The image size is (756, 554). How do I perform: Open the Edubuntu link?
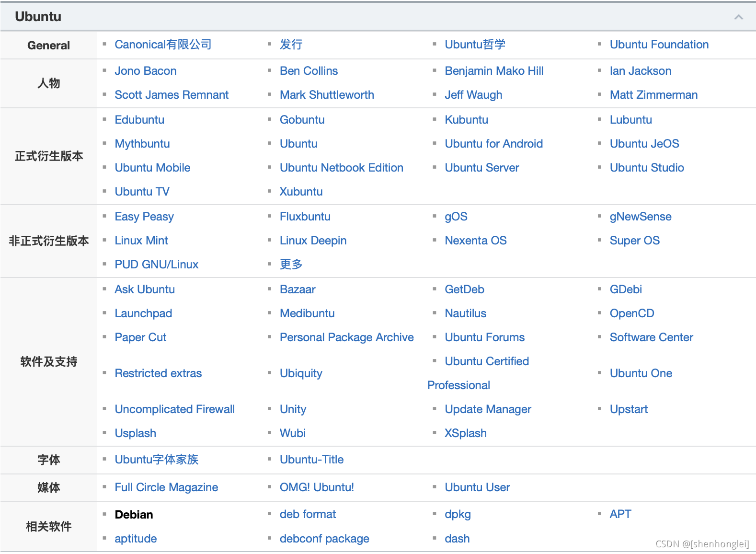pos(139,120)
